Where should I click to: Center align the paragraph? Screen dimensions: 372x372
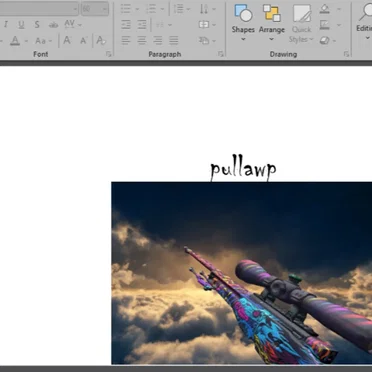click(x=142, y=41)
